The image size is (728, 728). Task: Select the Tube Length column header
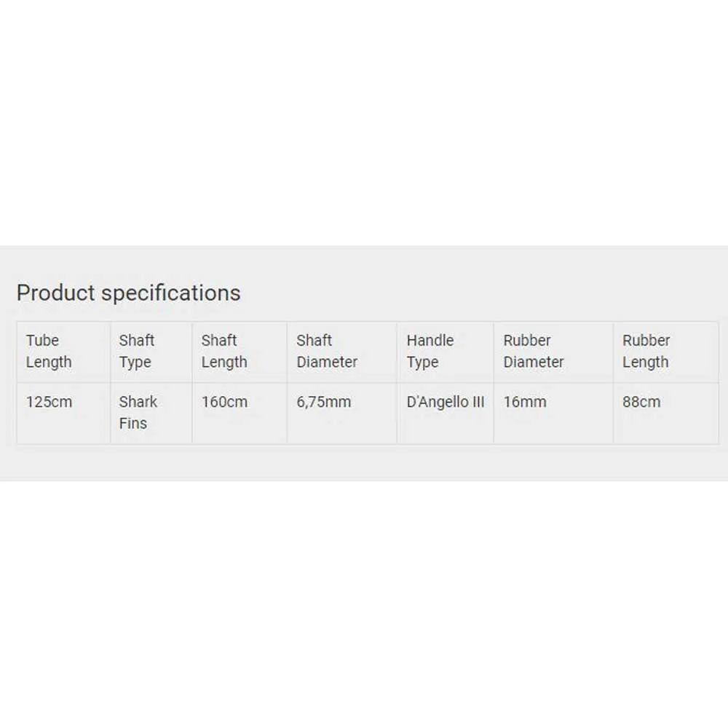pyautogui.click(x=49, y=351)
